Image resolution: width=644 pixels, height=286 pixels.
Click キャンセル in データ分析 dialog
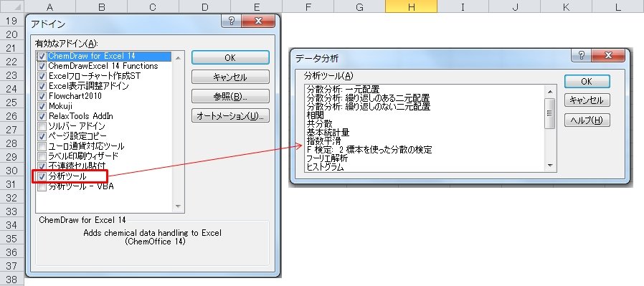(x=587, y=100)
